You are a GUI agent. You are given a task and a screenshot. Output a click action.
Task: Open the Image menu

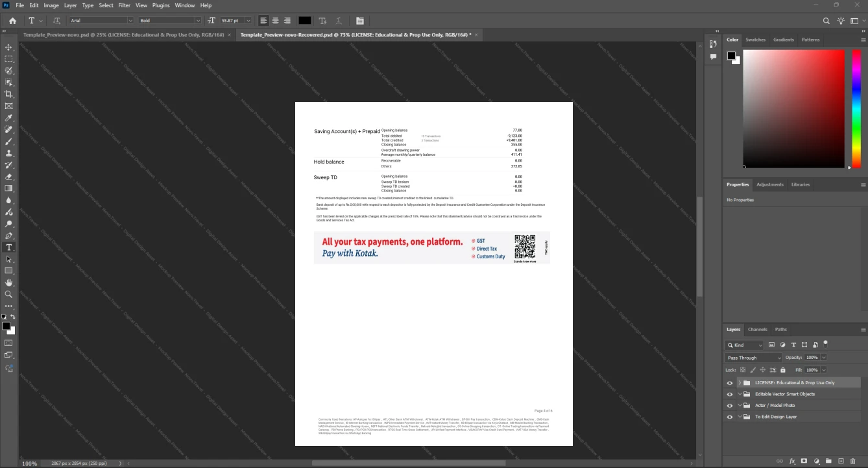click(x=51, y=5)
